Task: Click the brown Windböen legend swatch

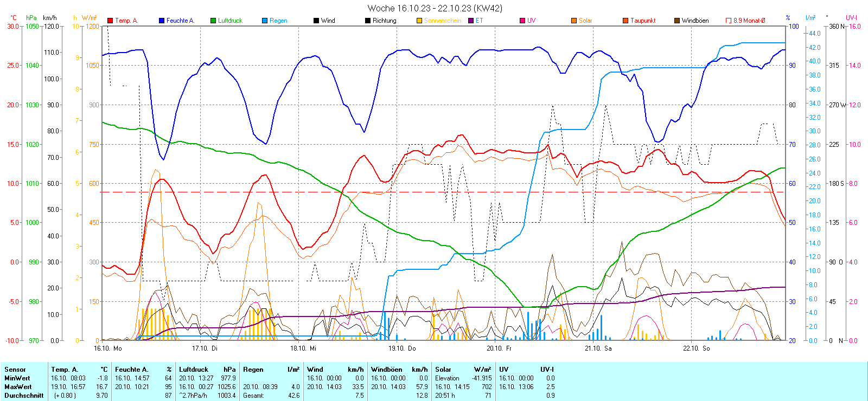Action: pyautogui.click(x=677, y=21)
